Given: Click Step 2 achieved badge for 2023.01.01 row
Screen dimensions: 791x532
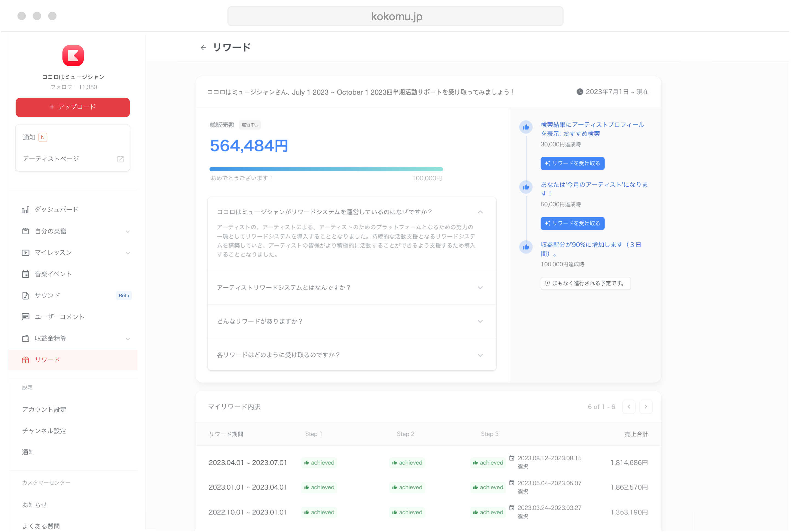Looking at the screenshot, I should coord(407,488).
